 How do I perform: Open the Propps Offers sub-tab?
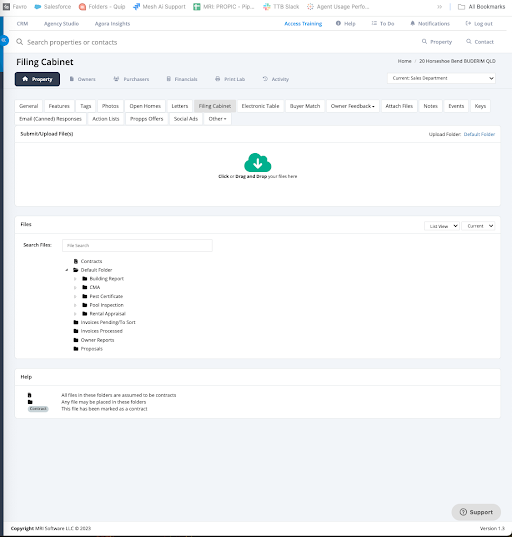point(147,119)
